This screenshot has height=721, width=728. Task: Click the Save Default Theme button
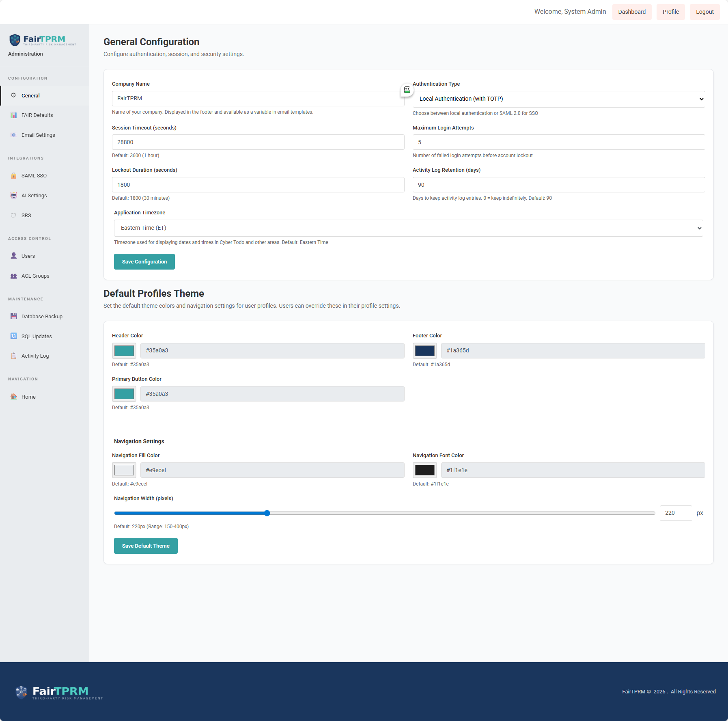(146, 546)
